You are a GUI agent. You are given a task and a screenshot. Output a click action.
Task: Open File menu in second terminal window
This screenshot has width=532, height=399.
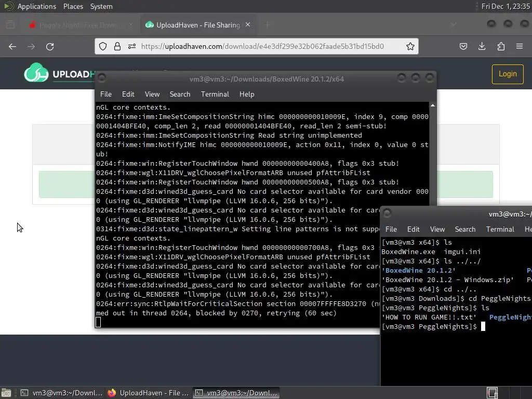point(391,229)
